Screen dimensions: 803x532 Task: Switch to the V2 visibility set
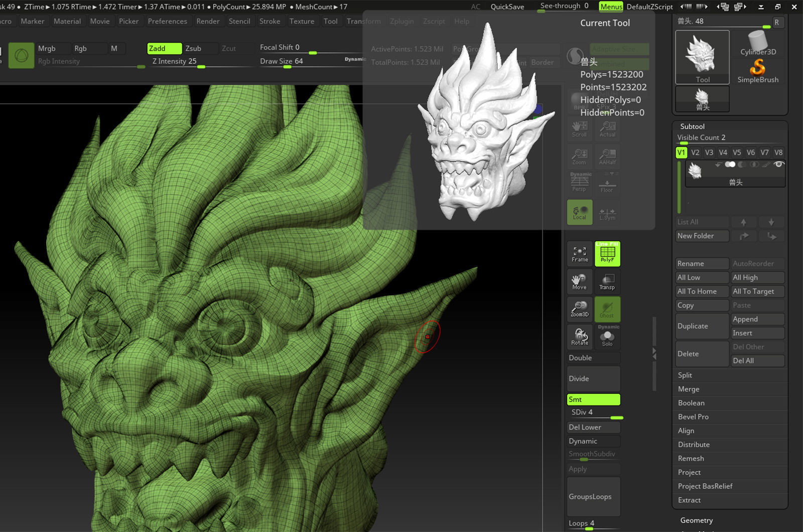pyautogui.click(x=695, y=153)
